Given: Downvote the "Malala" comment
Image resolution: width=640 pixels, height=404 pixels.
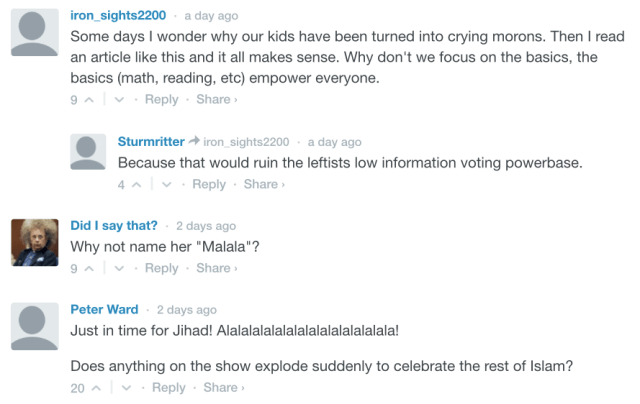Looking at the screenshot, I should [x=120, y=269].
